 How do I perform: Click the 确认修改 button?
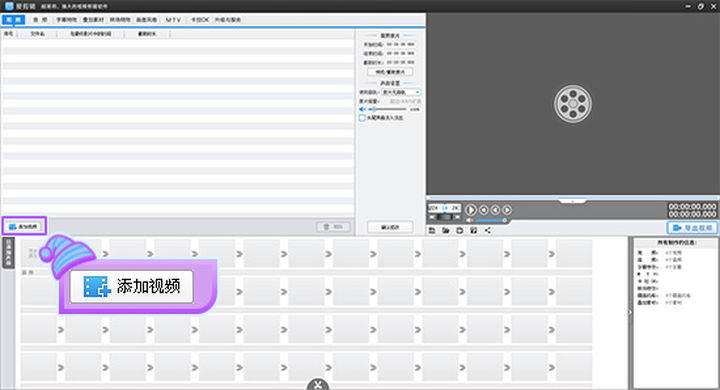click(x=390, y=227)
